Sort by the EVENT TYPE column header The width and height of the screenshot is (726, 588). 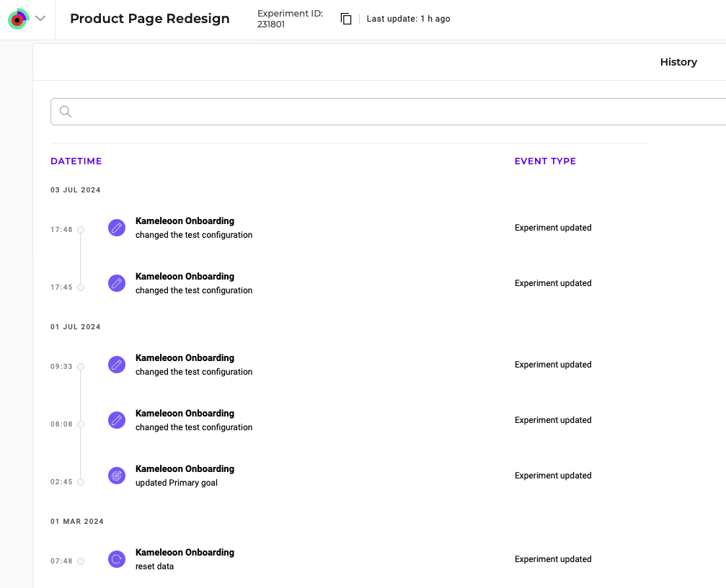545,161
